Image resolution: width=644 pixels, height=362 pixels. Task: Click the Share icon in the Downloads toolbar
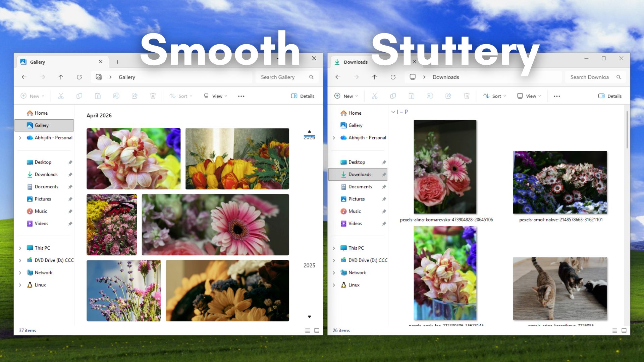pos(448,96)
